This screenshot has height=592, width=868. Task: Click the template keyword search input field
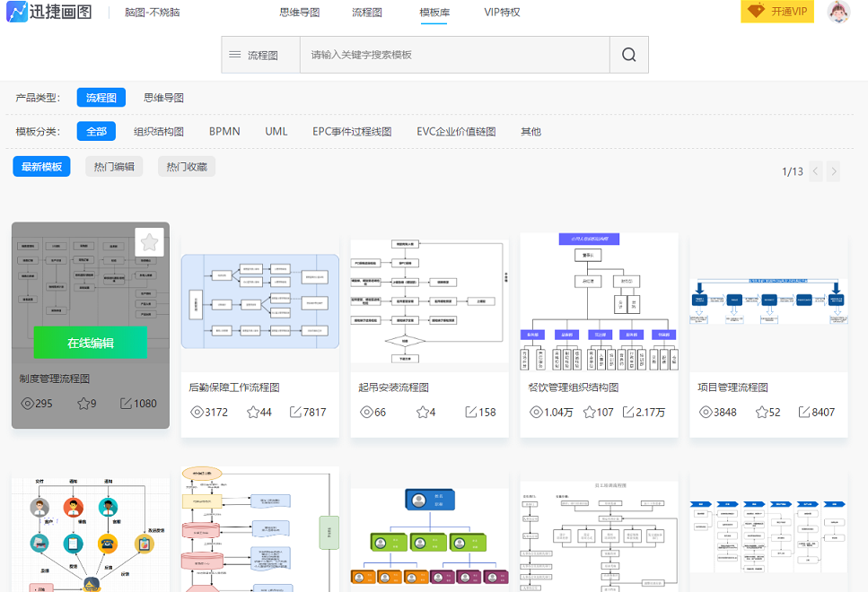click(x=455, y=55)
